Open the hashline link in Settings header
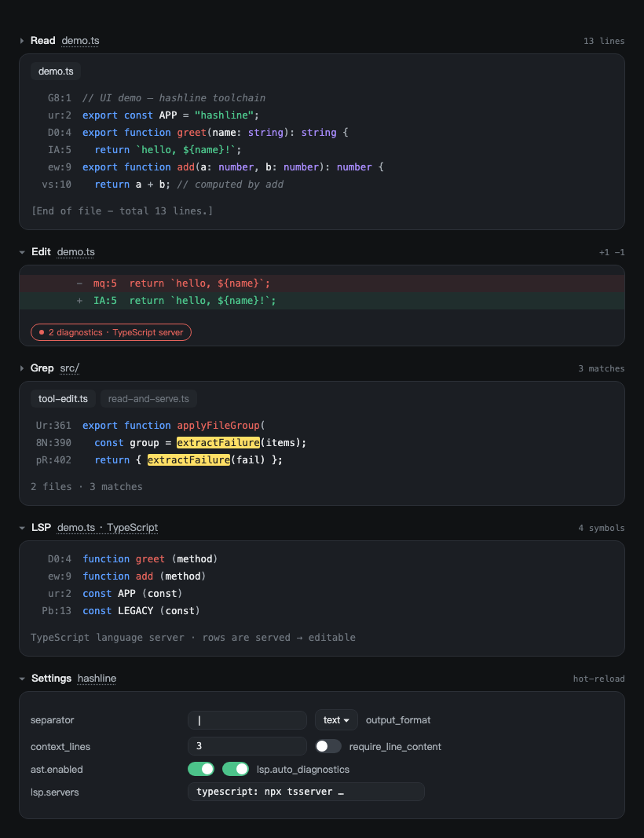Viewport: 644px width, 838px height. pos(97,679)
